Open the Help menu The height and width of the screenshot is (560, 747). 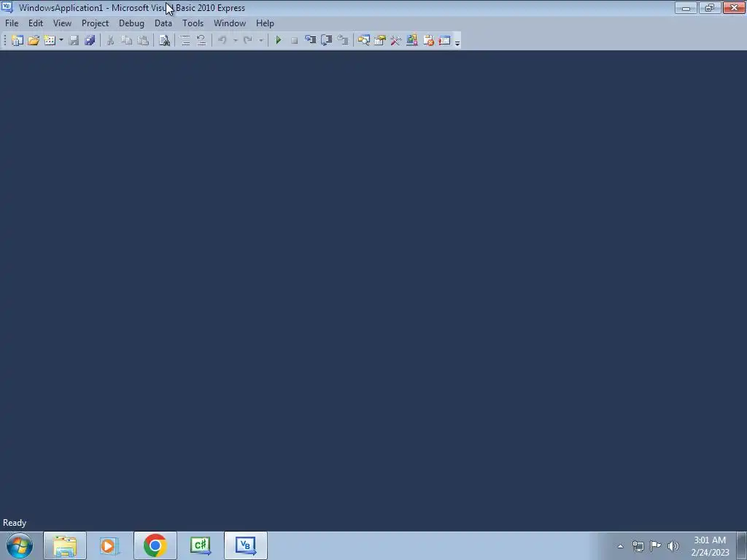click(x=265, y=23)
